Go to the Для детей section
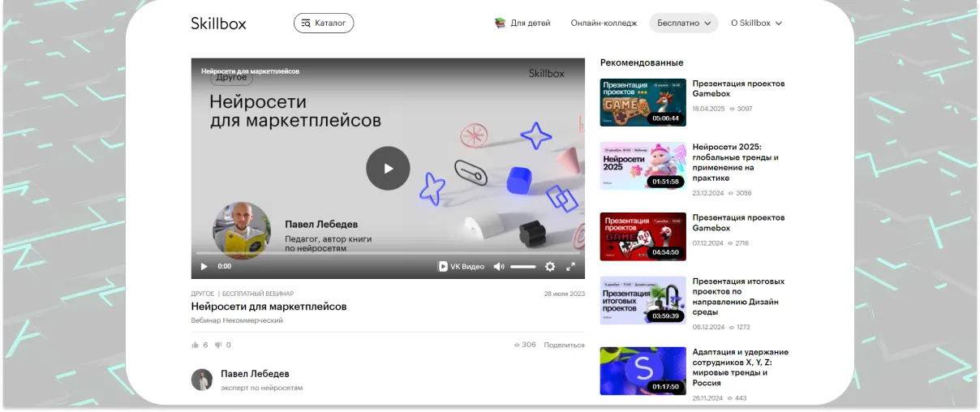Image resolution: width=980 pixels, height=412 pixels. (531, 23)
